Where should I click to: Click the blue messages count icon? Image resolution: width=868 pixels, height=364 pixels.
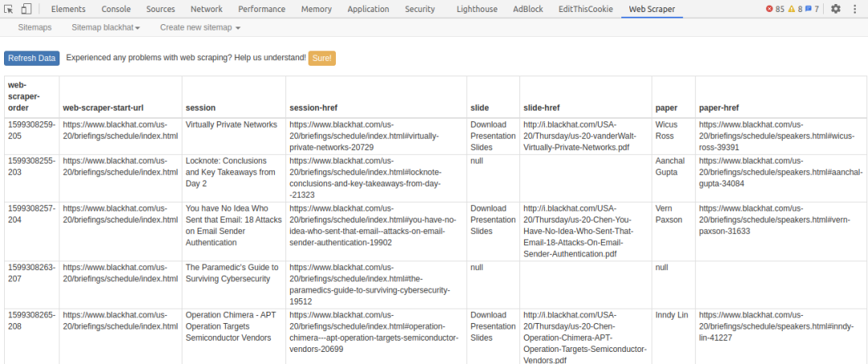[809, 9]
